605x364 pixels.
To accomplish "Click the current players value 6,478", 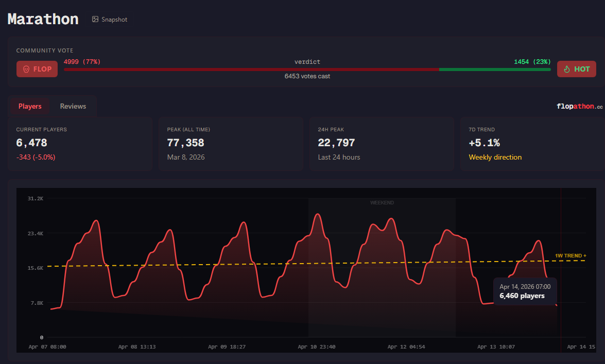I will pos(31,143).
